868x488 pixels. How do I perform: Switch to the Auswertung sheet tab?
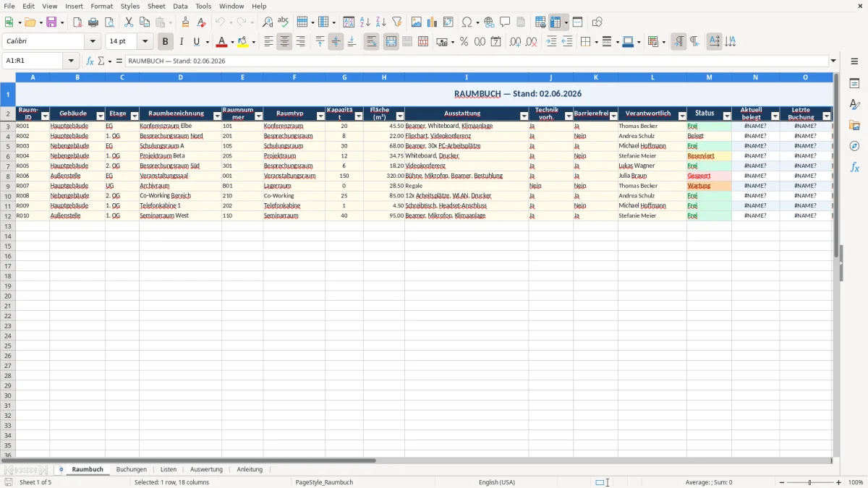(x=206, y=469)
